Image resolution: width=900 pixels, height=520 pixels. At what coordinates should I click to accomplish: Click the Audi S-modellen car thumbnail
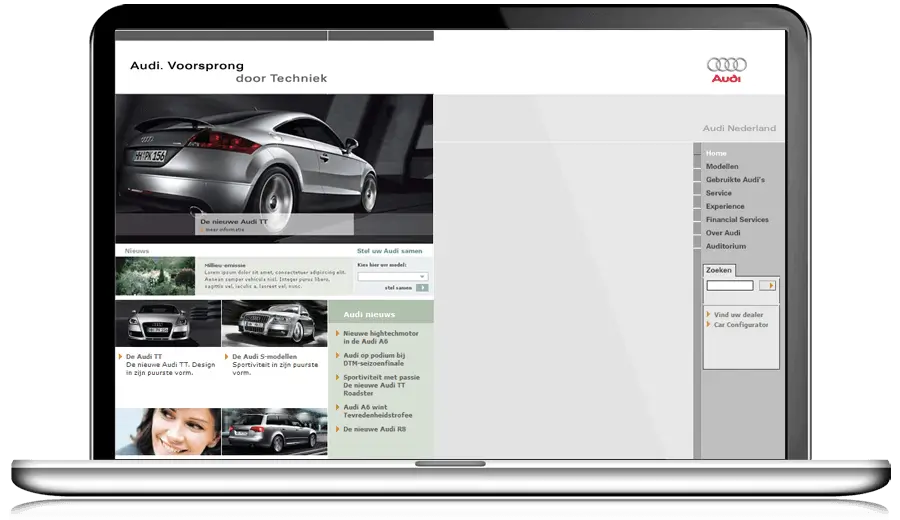(x=274, y=323)
